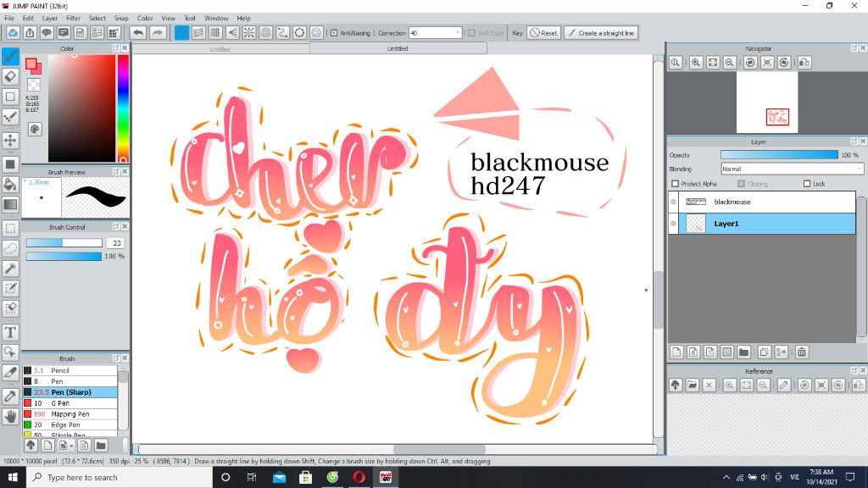
Task: Hide the Layer1 layer
Action: pos(674,224)
